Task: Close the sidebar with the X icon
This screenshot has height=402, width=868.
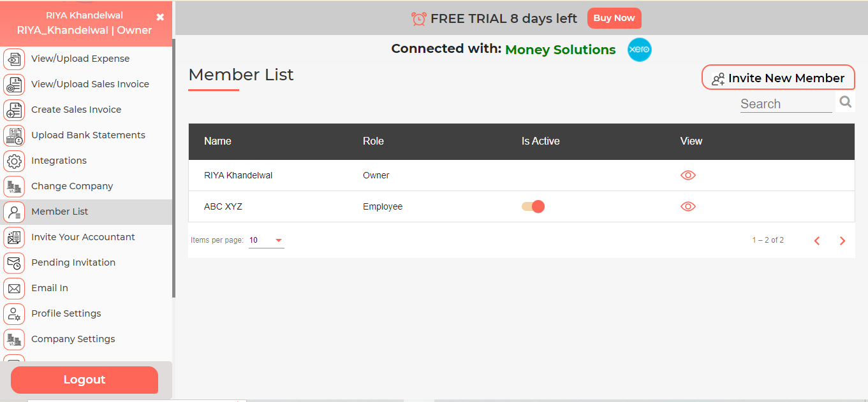Action: click(160, 17)
